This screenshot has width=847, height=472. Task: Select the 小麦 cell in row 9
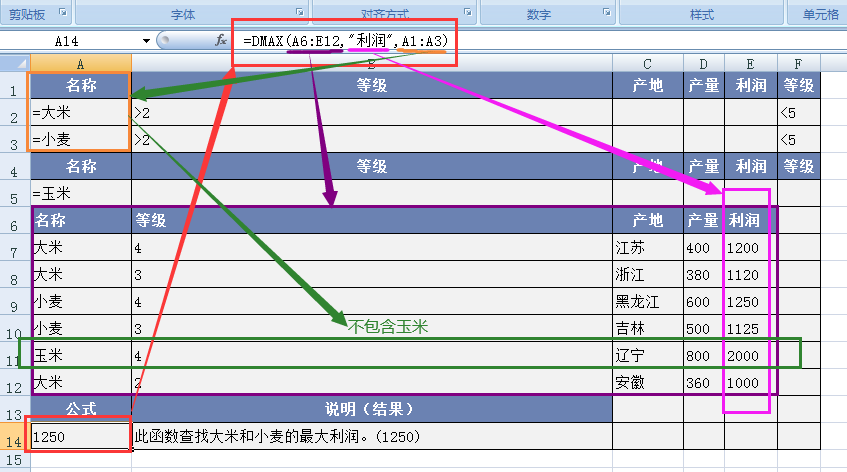80,301
